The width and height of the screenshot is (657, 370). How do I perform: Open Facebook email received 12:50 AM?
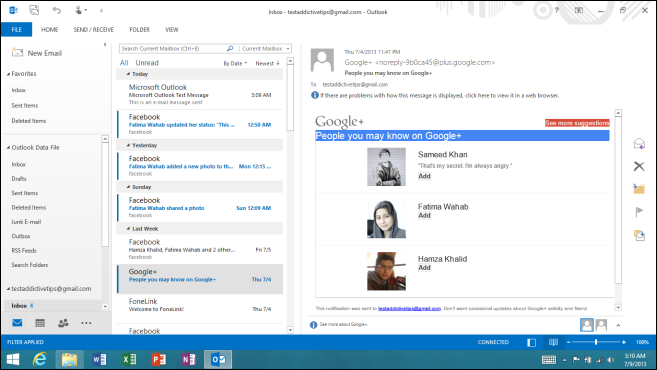tap(200, 124)
